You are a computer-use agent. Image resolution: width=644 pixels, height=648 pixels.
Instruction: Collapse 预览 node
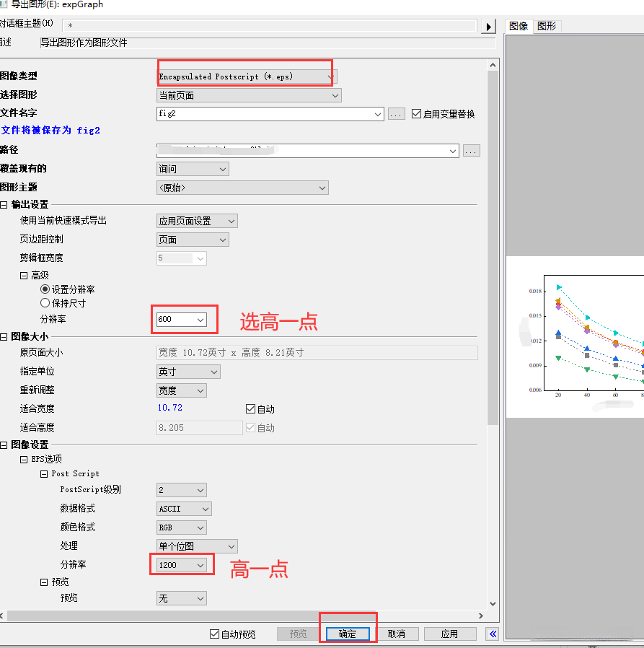[44, 582]
